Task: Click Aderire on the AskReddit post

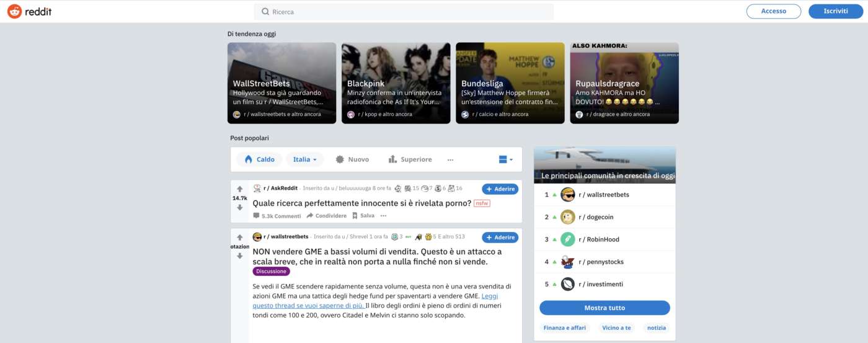Action: click(x=500, y=189)
